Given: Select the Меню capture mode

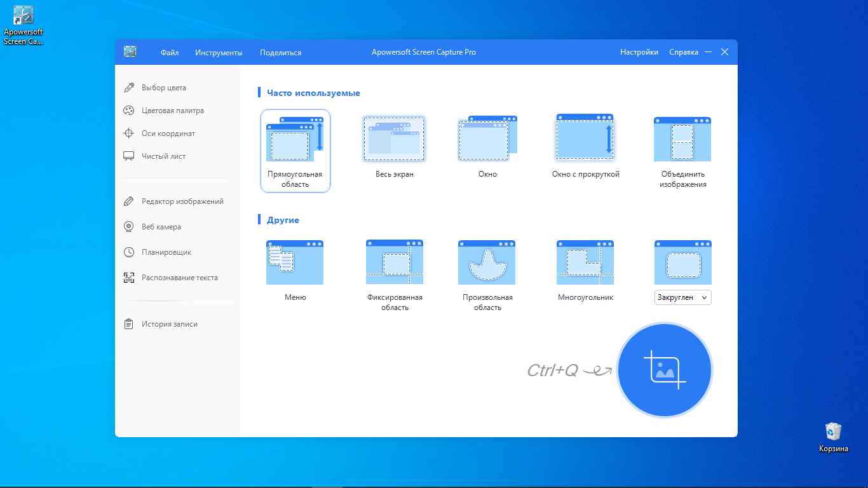Looking at the screenshot, I should [295, 262].
